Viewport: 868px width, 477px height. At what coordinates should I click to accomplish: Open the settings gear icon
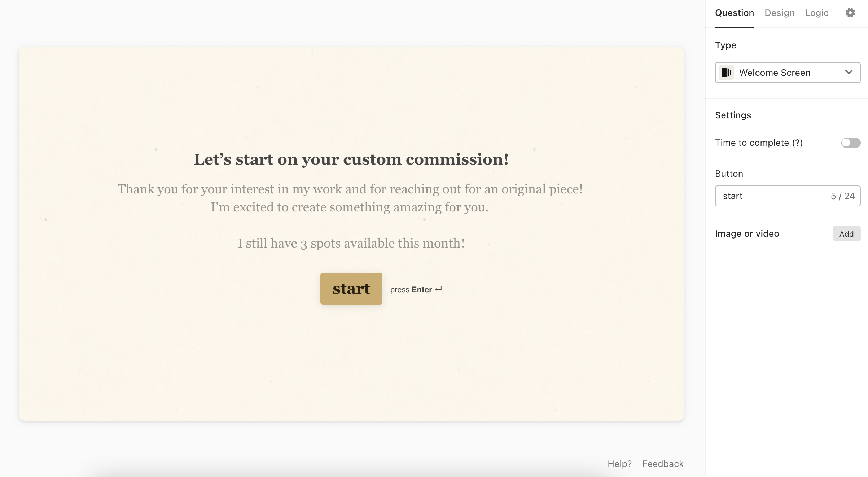tap(850, 13)
